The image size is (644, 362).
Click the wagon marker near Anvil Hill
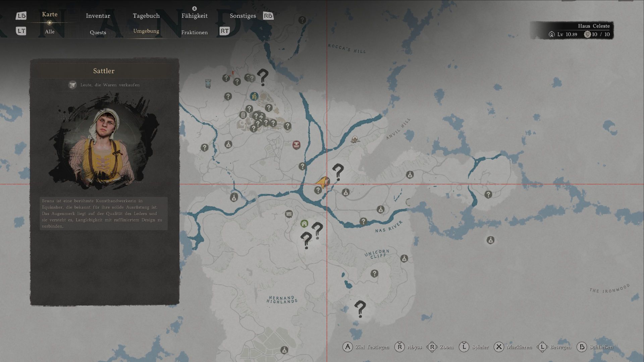click(x=355, y=139)
